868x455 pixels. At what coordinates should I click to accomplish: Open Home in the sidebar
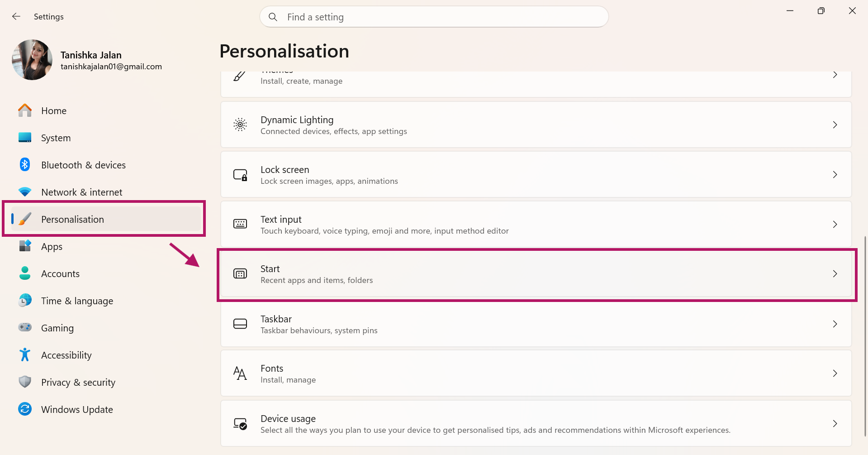[x=106, y=110]
